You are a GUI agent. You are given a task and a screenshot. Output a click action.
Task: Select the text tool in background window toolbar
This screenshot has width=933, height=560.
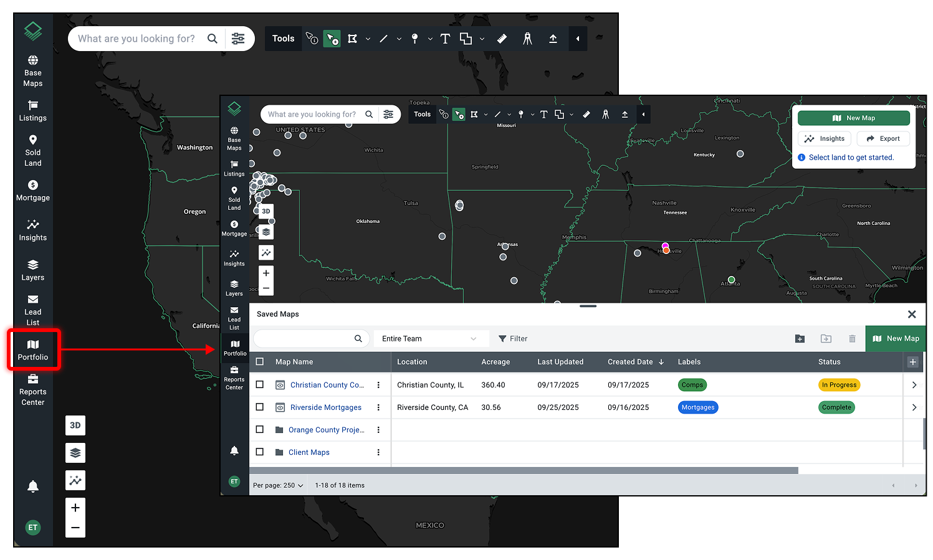tap(445, 39)
